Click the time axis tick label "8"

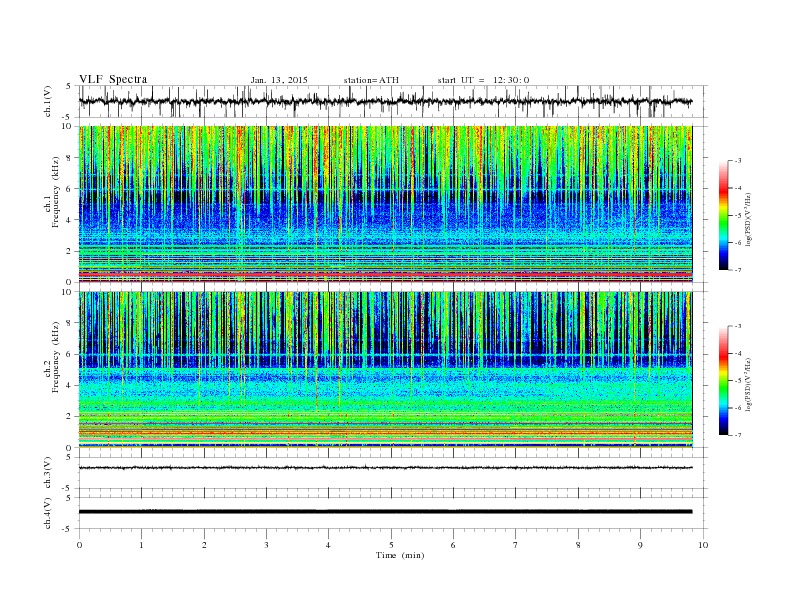tap(578, 545)
